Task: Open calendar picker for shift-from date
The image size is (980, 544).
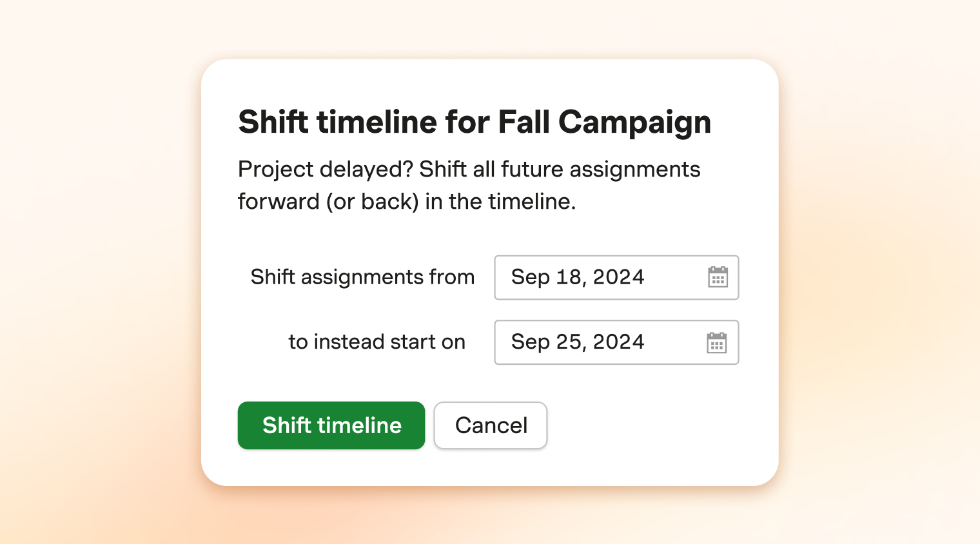Action: pyautogui.click(x=718, y=277)
